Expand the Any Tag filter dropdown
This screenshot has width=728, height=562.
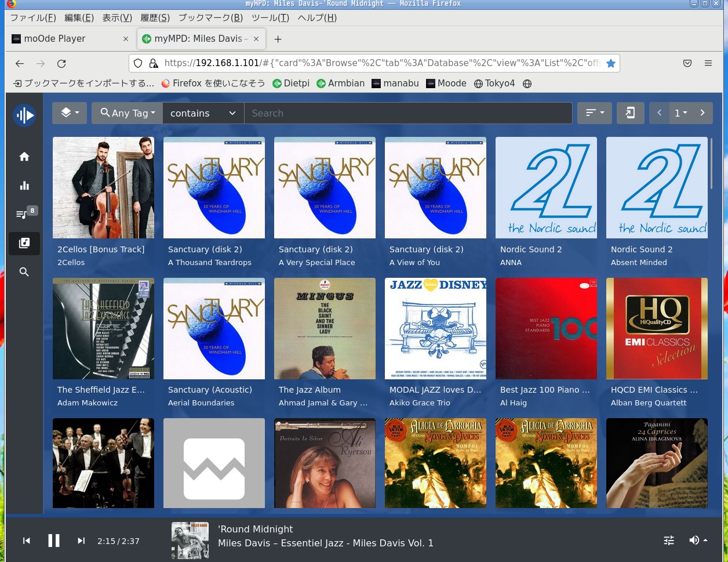pos(128,113)
